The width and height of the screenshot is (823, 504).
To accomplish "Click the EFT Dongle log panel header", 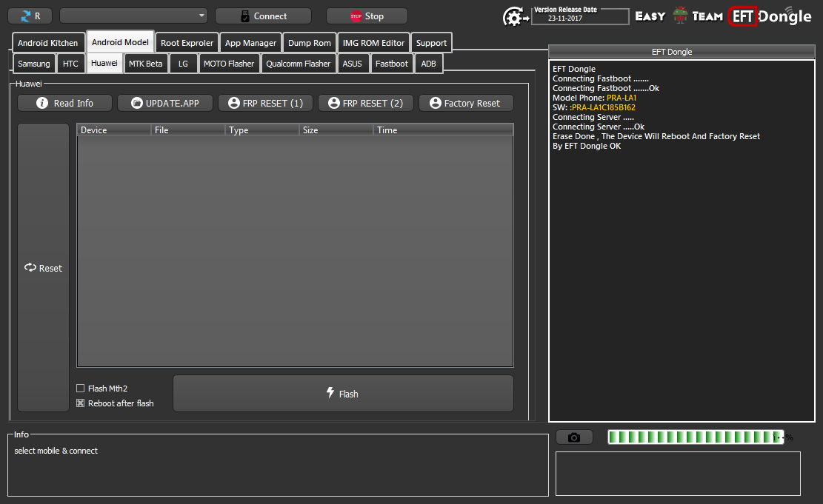I will tap(682, 52).
